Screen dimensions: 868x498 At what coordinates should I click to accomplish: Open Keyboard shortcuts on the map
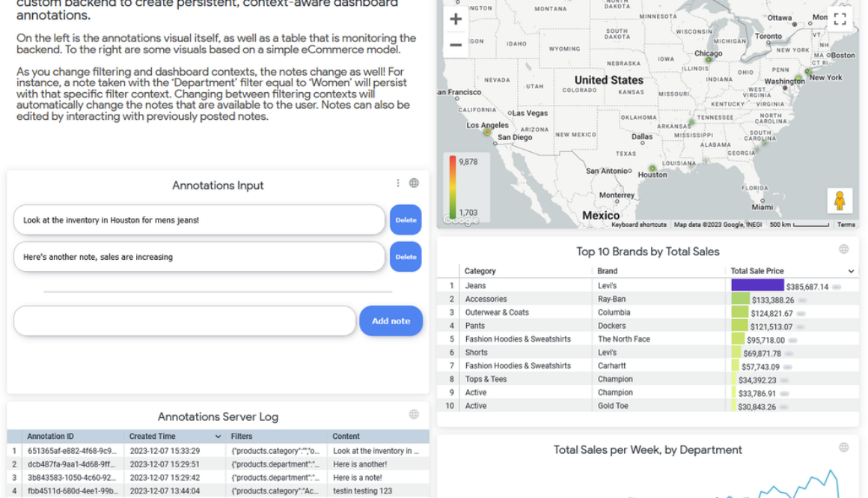639,225
